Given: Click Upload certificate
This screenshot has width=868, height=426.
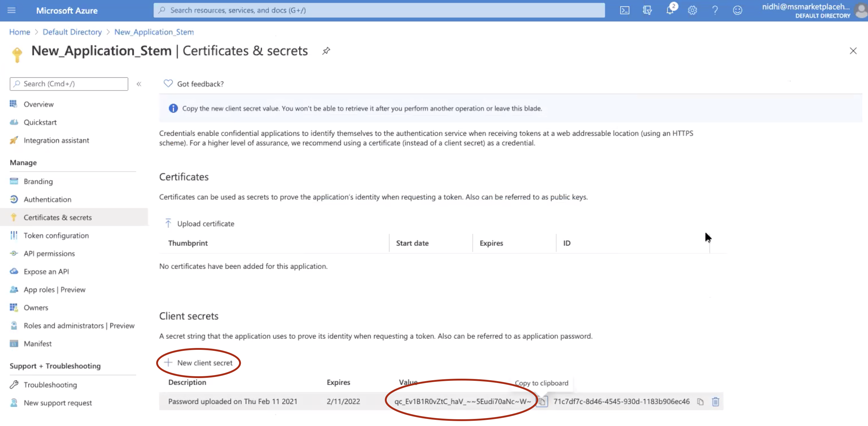Looking at the screenshot, I should tap(199, 224).
